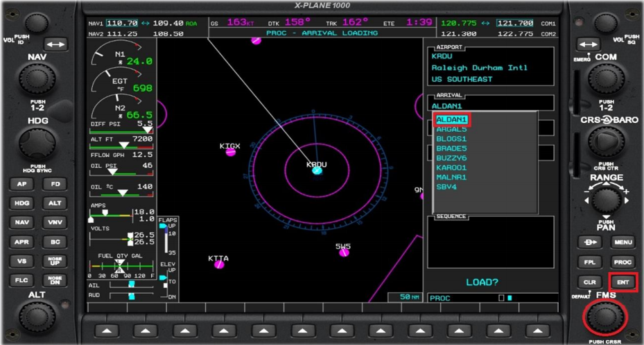Toggle the AP autopilot button
The height and width of the screenshot is (345, 644).
point(21,184)
